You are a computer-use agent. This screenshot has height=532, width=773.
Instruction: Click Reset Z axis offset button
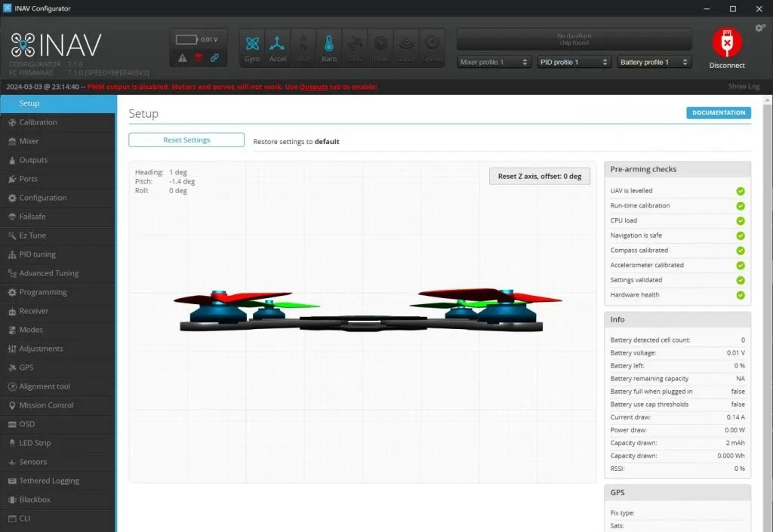point(539,177)
